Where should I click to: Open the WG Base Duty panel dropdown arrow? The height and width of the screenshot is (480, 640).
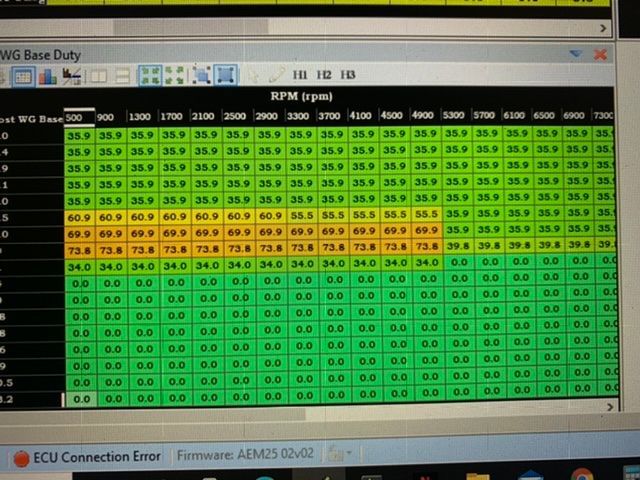(575, 54)
